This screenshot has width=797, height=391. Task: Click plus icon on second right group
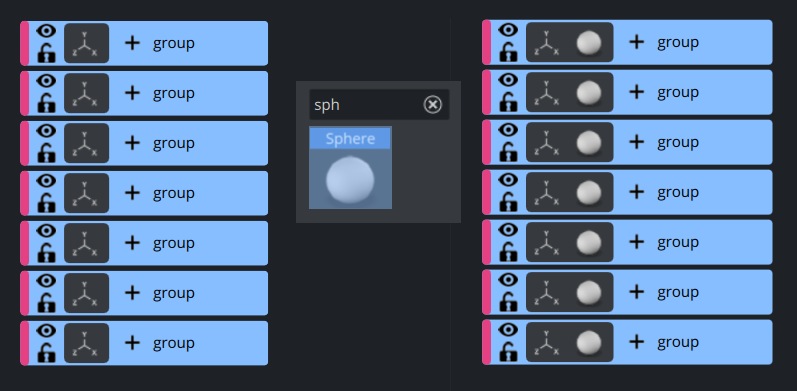point(636,93)
